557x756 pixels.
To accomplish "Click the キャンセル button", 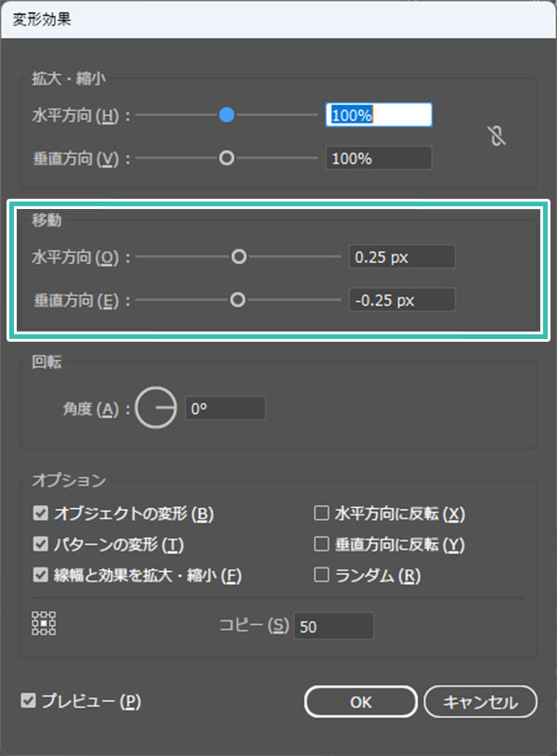I will click(x=480, y=702).
